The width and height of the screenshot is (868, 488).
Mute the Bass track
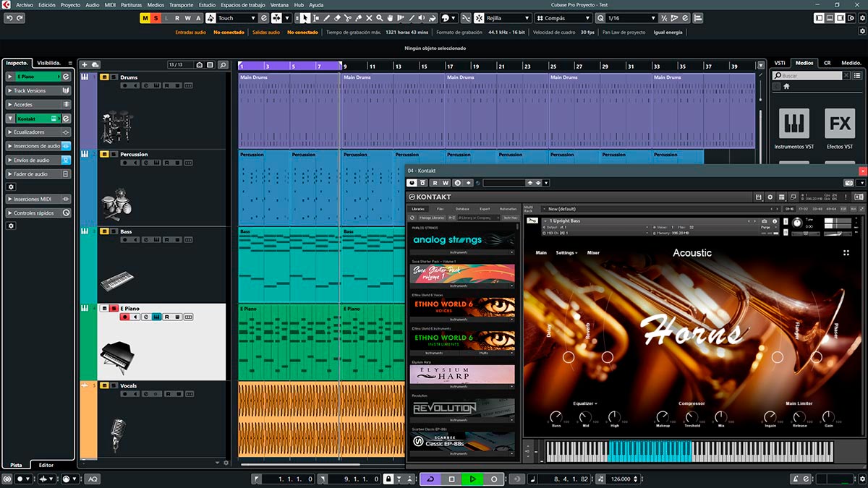coord(104,231)
